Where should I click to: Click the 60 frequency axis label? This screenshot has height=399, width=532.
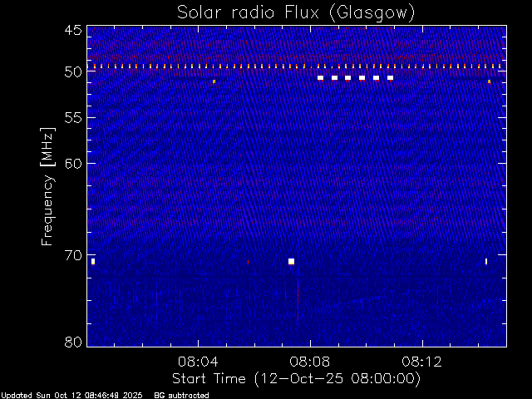click(73, 163)
